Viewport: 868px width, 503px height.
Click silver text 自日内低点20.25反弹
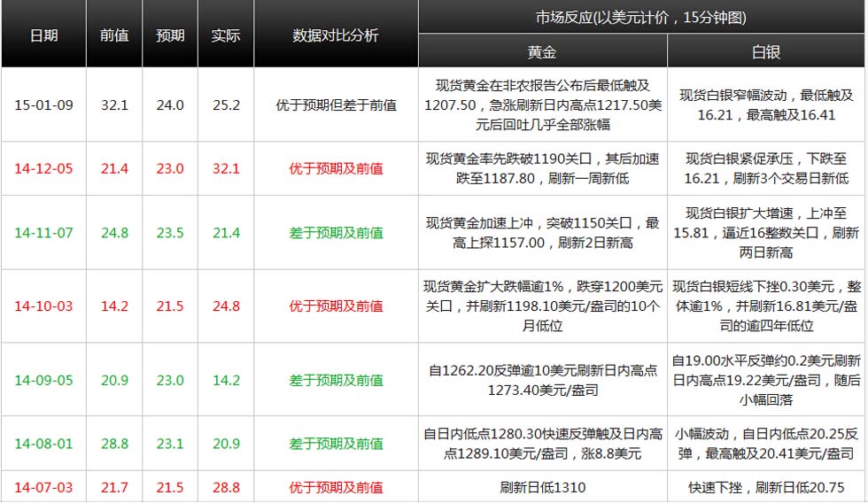(766, 444)
